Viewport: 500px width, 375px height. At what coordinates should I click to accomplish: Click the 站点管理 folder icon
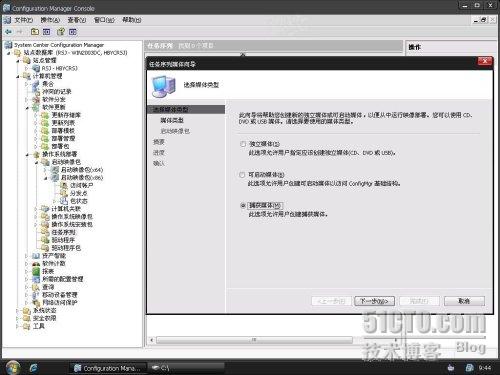pyautogui.click(x=26, y=60)
